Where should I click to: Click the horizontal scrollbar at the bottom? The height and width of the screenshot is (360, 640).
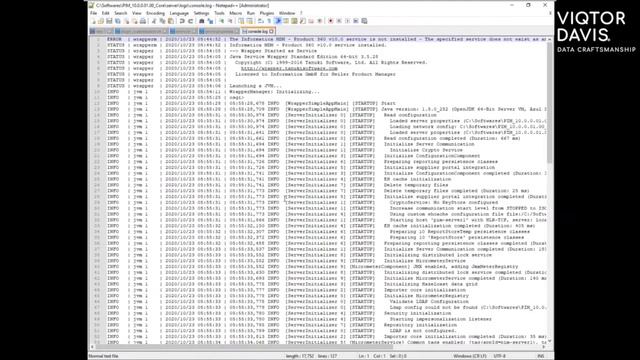tap(245, 347)
